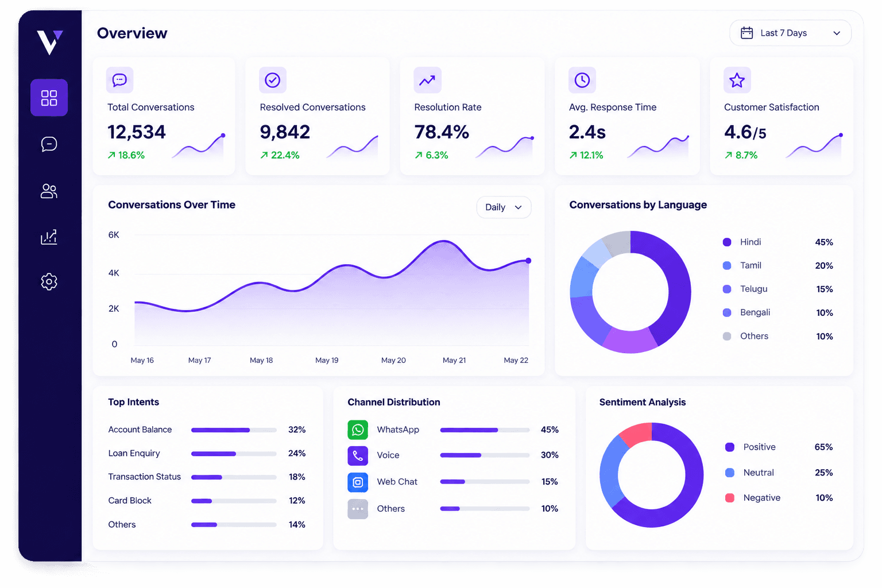
Task: Click the Others channel ellipsis icon
Action: 358,509
